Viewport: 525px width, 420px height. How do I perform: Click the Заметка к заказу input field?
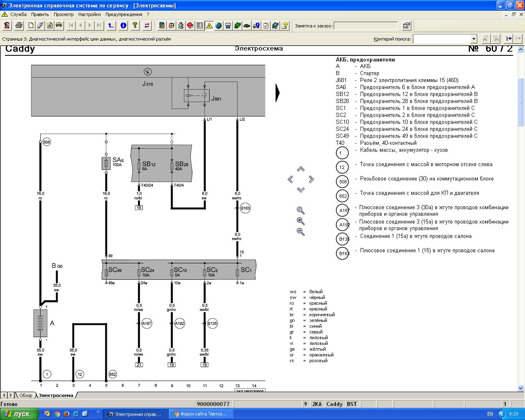(366, 26)
